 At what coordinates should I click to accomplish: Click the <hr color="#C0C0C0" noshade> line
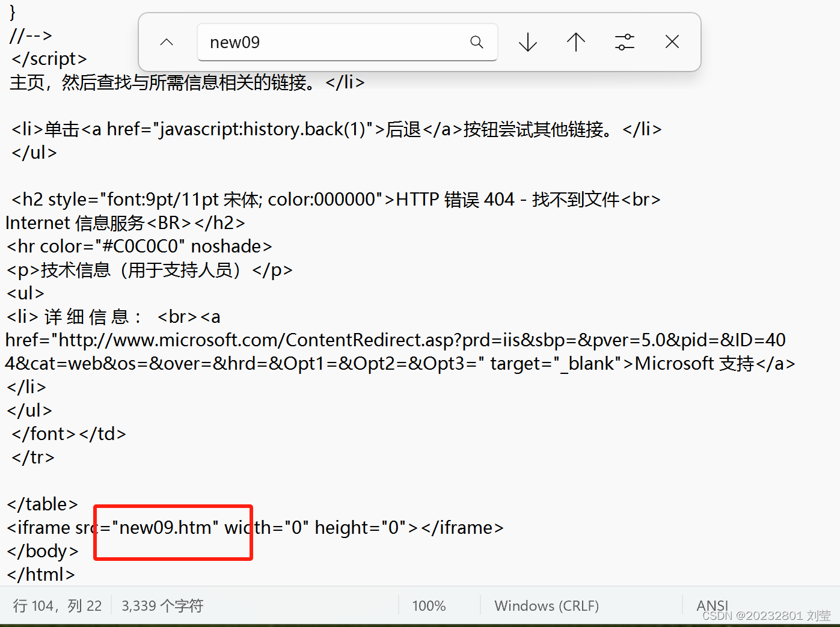[139, 246]
